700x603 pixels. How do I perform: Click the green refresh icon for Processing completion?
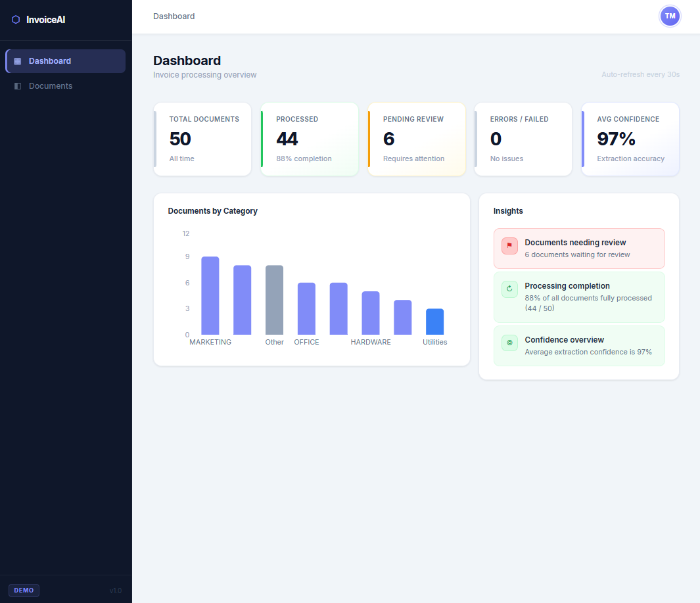point(509,289)
